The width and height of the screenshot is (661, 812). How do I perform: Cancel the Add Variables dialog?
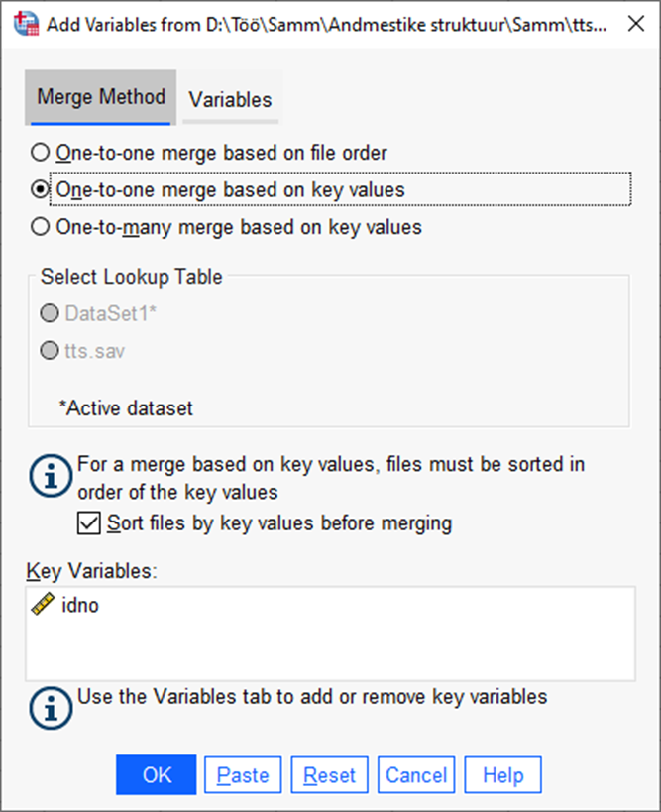tap(416, 774)
